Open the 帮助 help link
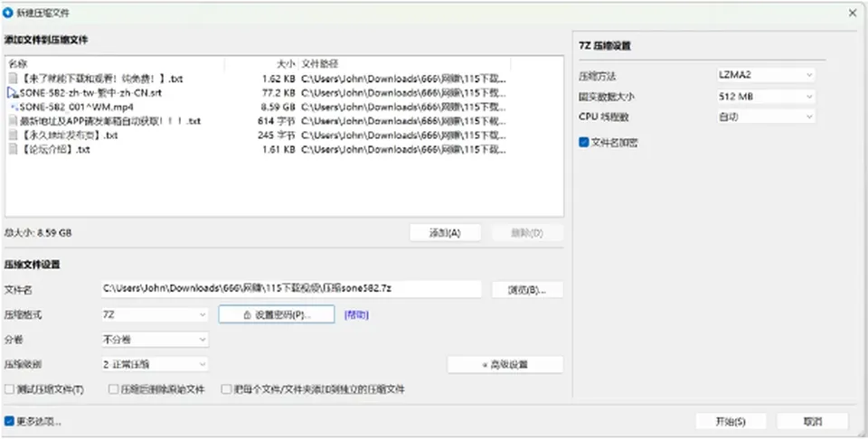The image size is (868, 439). point(356,315)
